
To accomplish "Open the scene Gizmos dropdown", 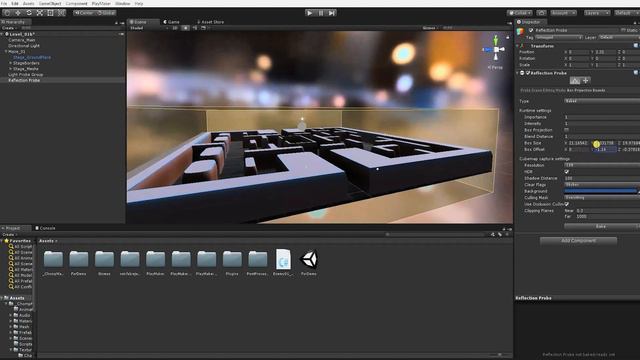I will 430,28.
